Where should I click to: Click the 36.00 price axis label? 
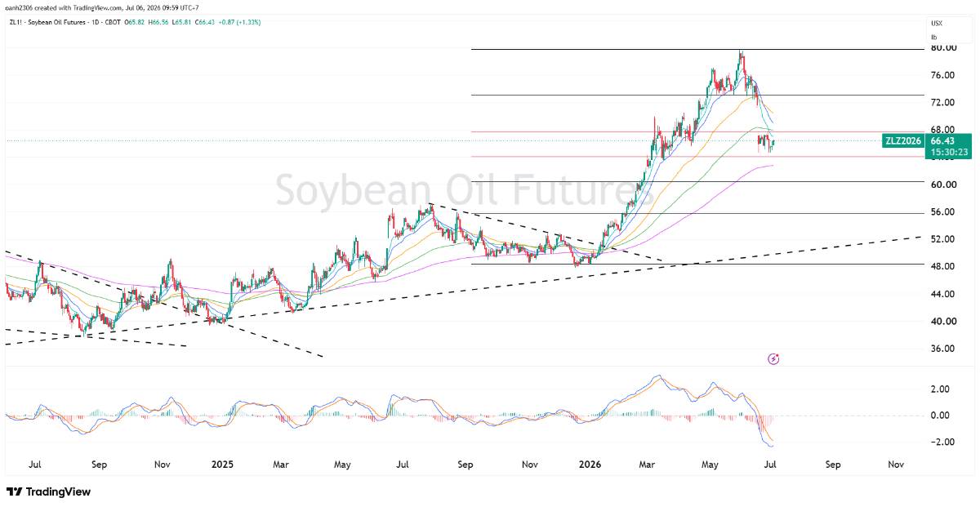pyautogui.click(x=942, y=349)
